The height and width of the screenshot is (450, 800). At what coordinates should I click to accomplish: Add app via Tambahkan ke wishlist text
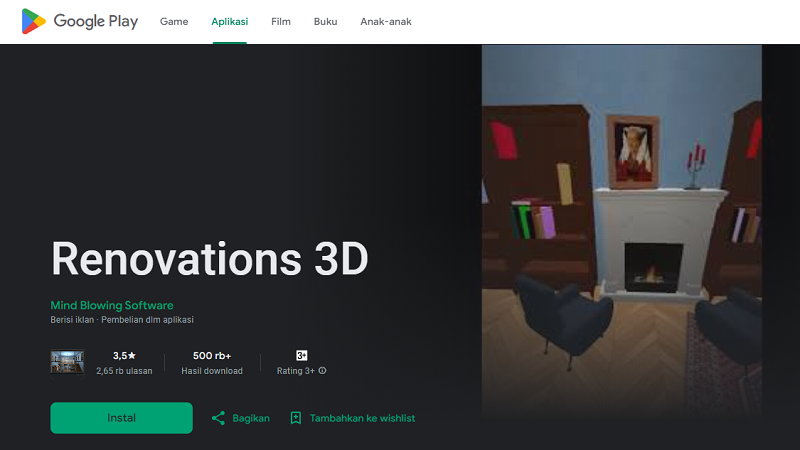362,418
